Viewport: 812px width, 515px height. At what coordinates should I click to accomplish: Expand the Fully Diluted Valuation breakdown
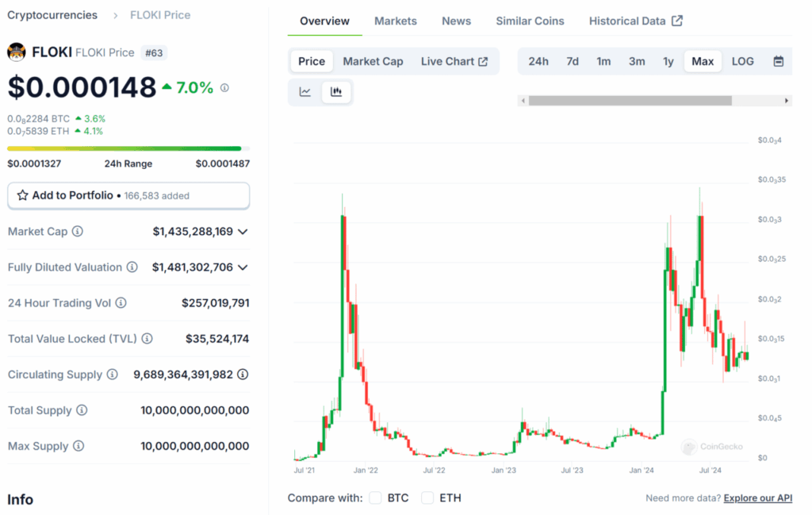point(244,267)
